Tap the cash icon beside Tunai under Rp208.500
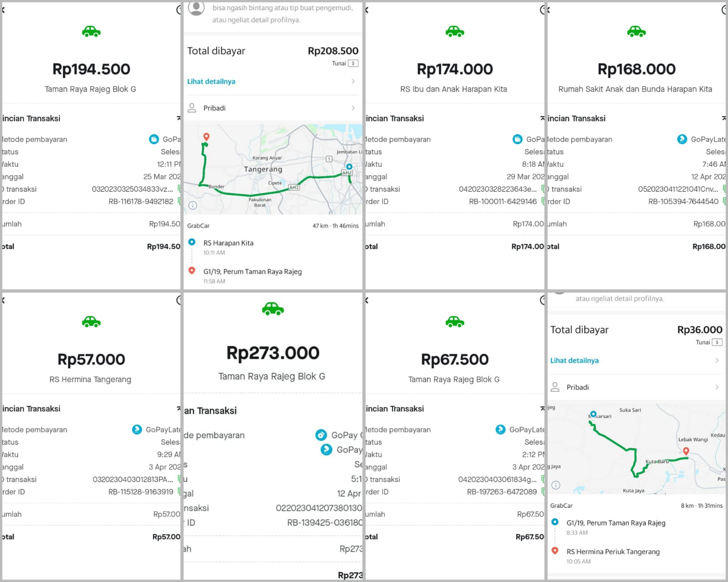This screenshot has width=728, height=582. [353, 63]
